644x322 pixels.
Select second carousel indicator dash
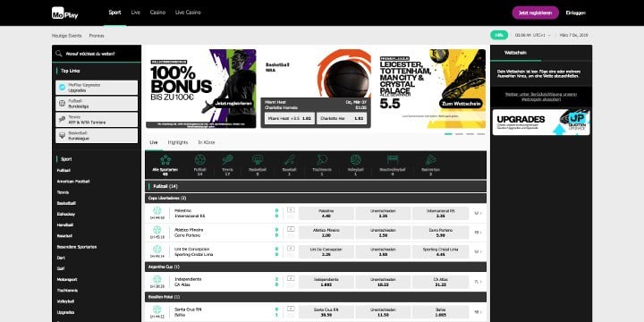click(x=459, y=134)
